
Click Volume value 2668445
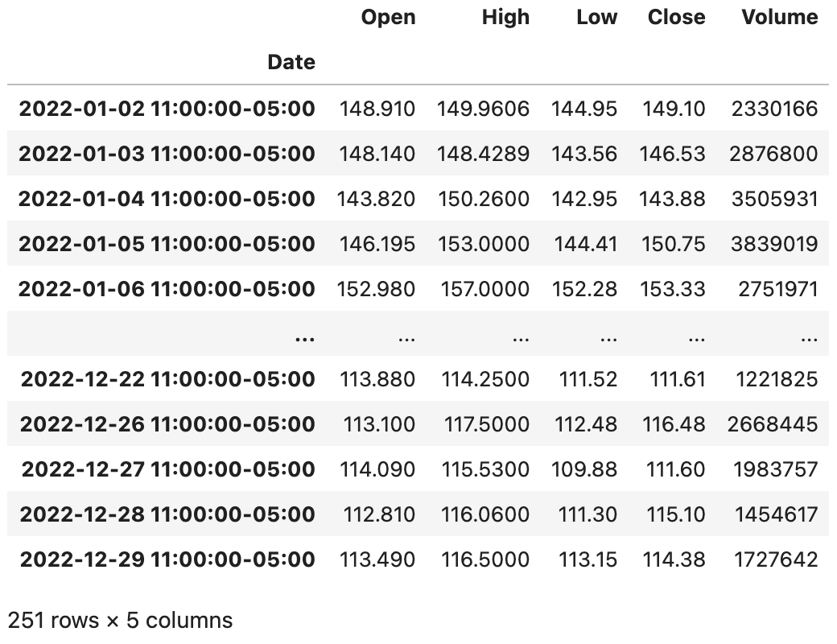pyautogui.click(x=773, y=424)
